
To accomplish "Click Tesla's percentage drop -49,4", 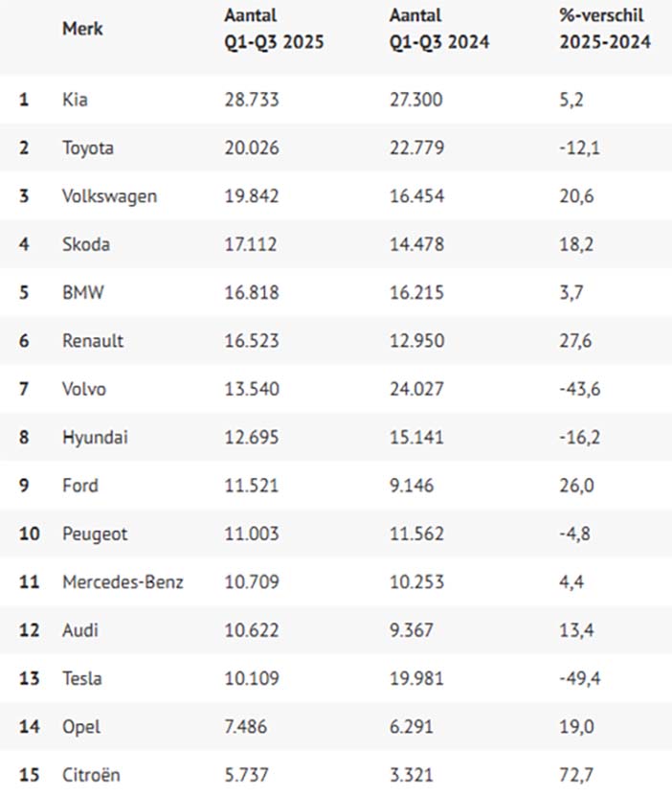I will (580, 678).
